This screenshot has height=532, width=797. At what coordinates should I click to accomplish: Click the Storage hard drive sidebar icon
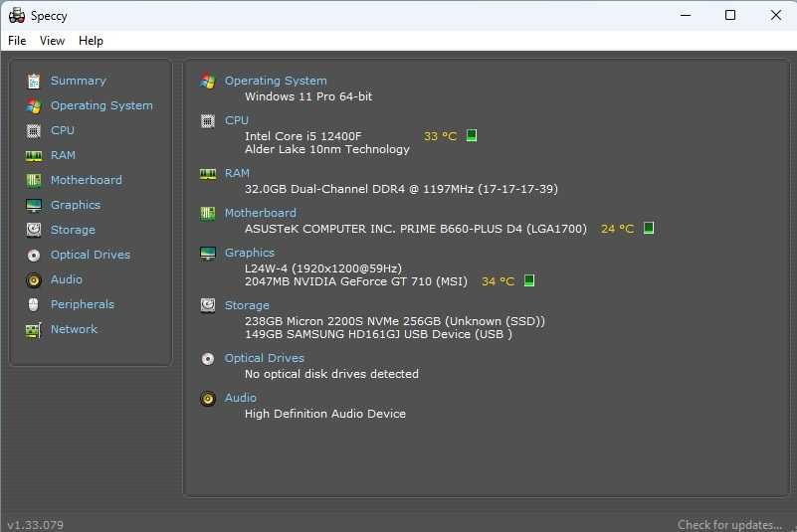(34, 230)
